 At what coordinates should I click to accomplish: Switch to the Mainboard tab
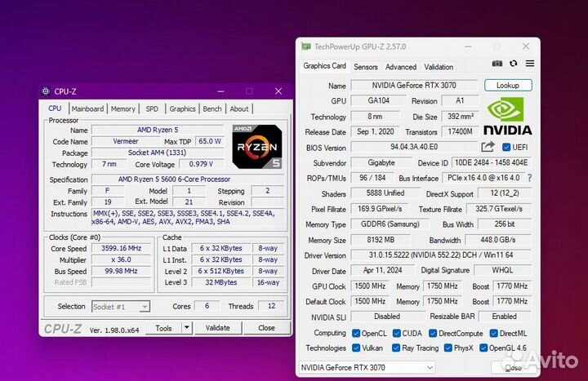(x=87, y=109)
